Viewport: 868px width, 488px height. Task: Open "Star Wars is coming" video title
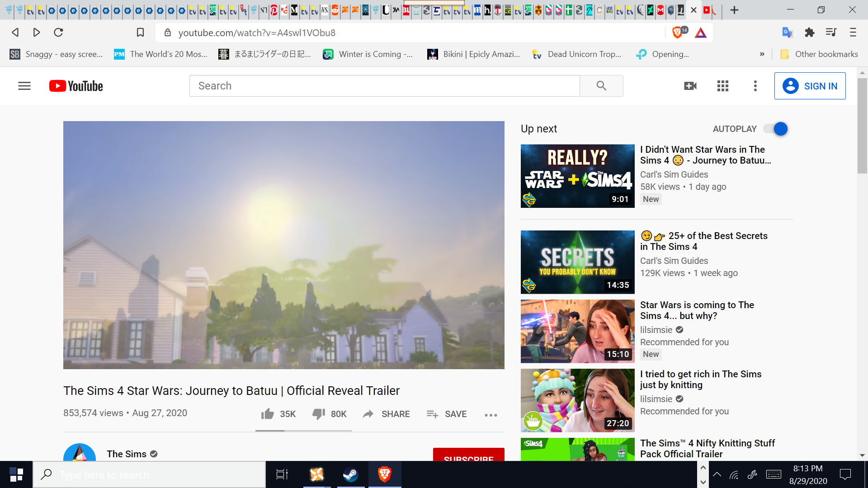697,310
